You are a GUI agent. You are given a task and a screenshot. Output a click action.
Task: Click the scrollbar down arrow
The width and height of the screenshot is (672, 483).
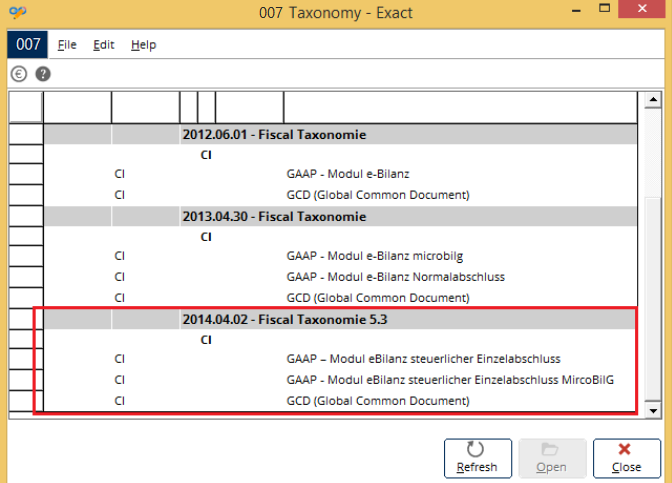click(x=653, y=411)
